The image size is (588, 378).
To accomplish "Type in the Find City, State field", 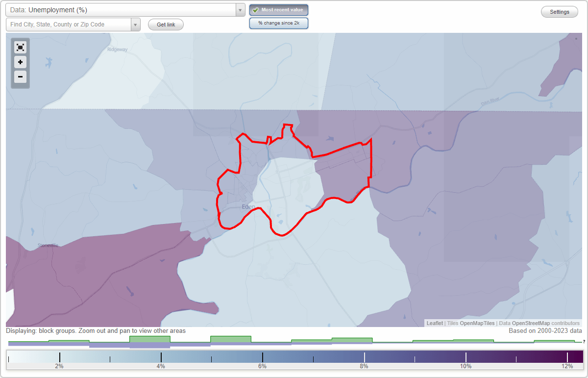I will [69, 24].
